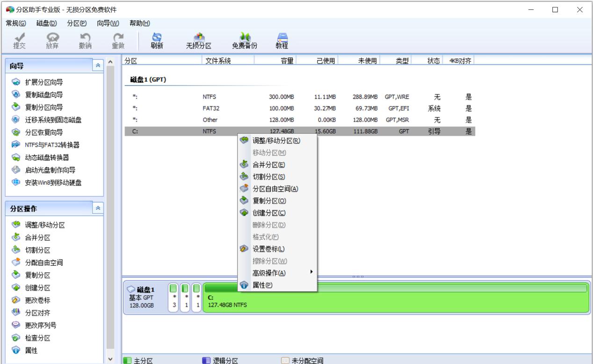
Task: Choose 切割分区 from context menu
Action: [x=277, y=177]
